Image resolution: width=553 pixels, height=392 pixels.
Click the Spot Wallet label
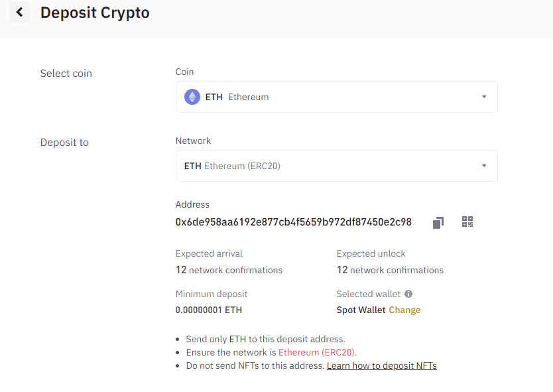(361, 310)
